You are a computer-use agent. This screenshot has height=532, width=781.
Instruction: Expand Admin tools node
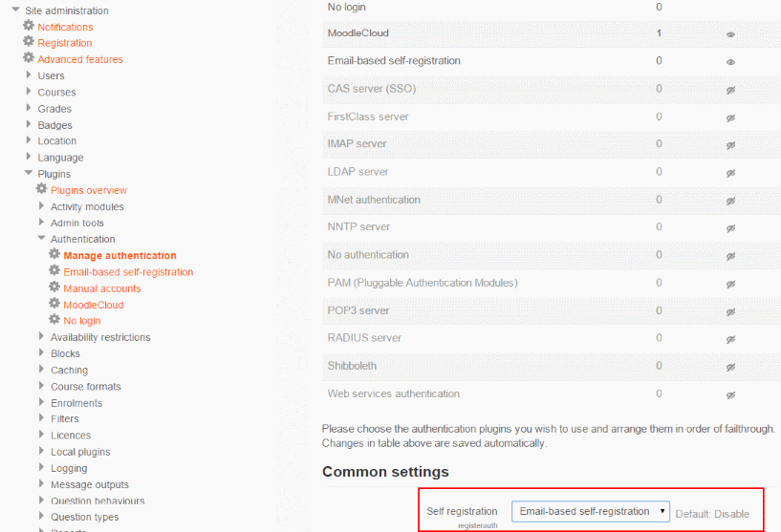point(41,222)
